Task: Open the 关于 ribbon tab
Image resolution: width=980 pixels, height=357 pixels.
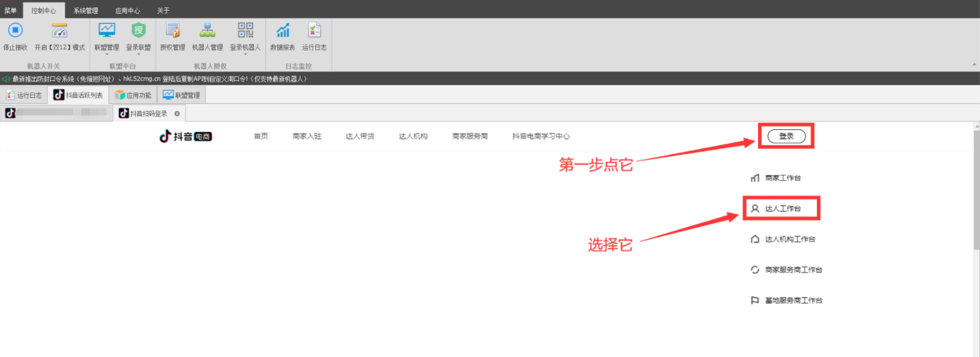Action: (164, 11)
